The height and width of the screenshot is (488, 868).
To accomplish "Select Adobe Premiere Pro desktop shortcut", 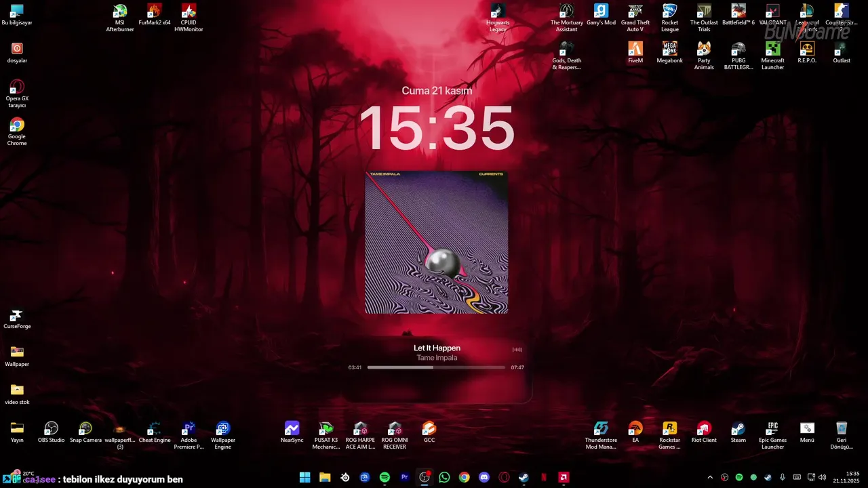I will (189, 435).
